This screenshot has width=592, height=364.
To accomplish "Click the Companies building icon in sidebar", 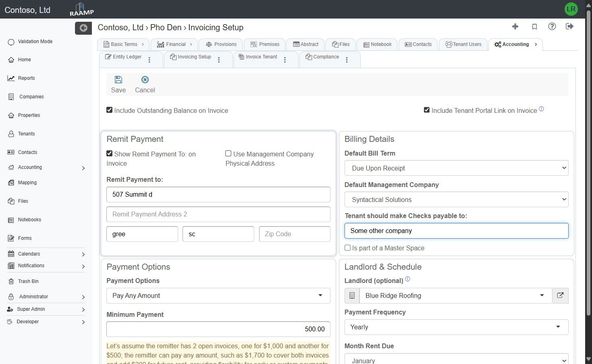I will click(x=11, y=97).
